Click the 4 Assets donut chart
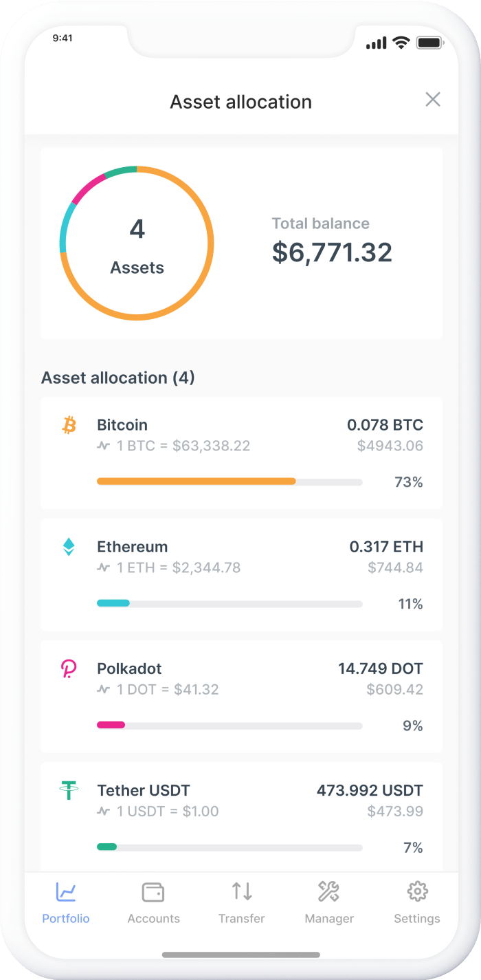The width and height of the screenshot is (481, 980). (137, 243)
